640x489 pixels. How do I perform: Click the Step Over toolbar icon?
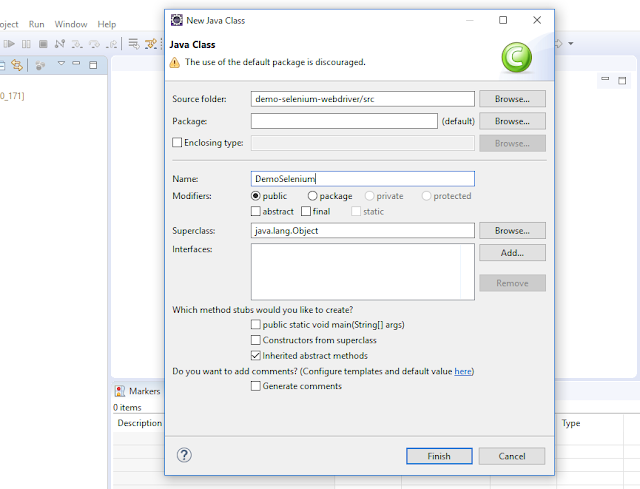click(94, 44)
